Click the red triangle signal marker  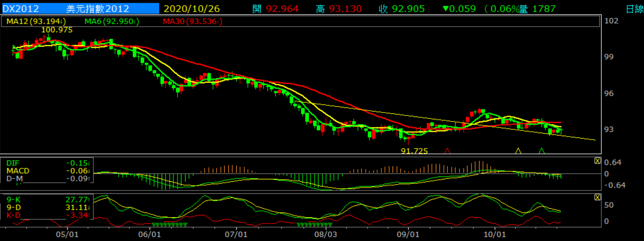447,151
